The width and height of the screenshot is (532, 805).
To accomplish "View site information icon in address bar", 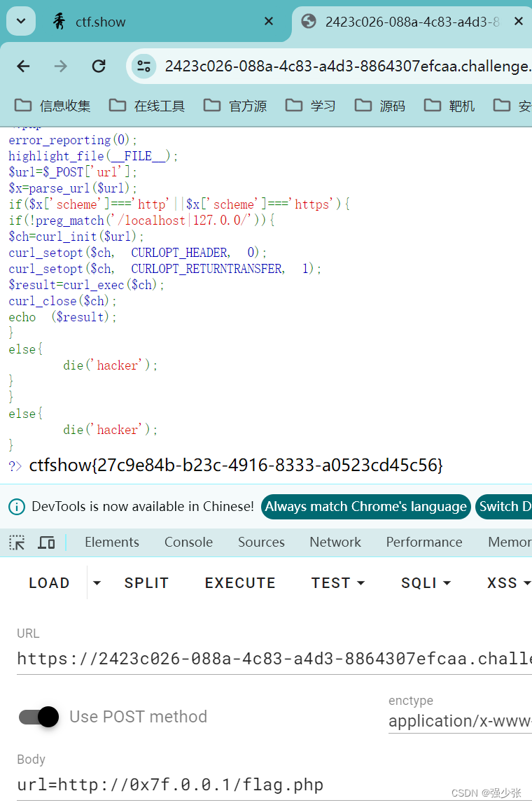I will tap(144, 66).
